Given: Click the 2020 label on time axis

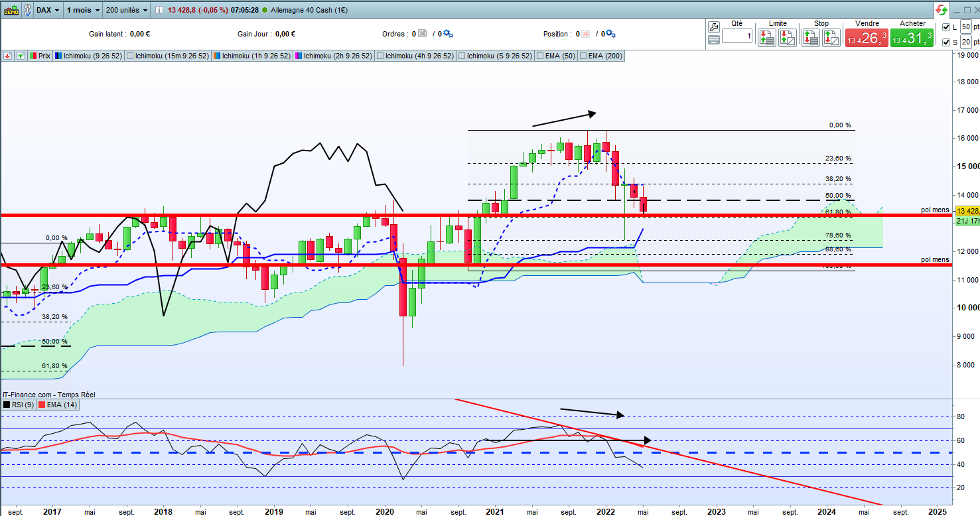Looking at the screenshot, I should 384,511.
